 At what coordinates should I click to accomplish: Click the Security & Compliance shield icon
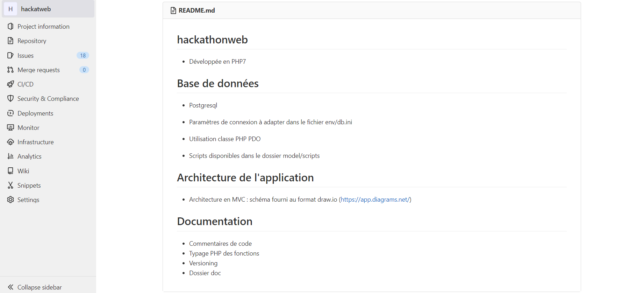click(x=10, y=99)
